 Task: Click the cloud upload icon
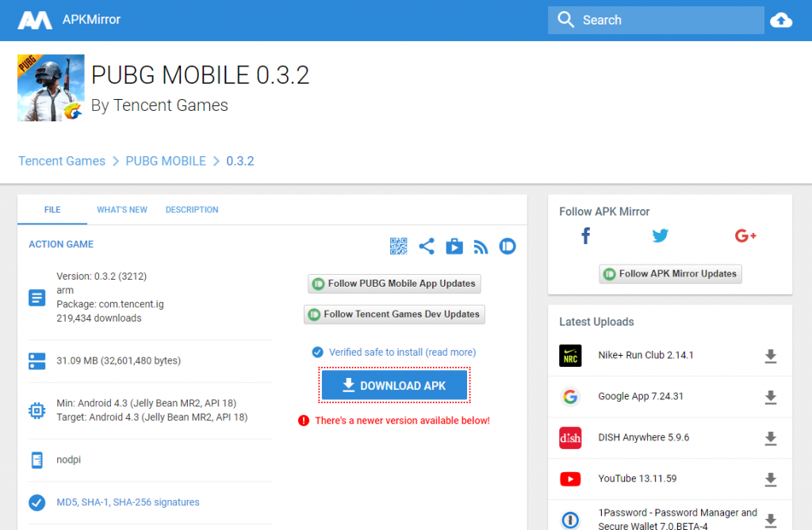[x=781, y=20]
